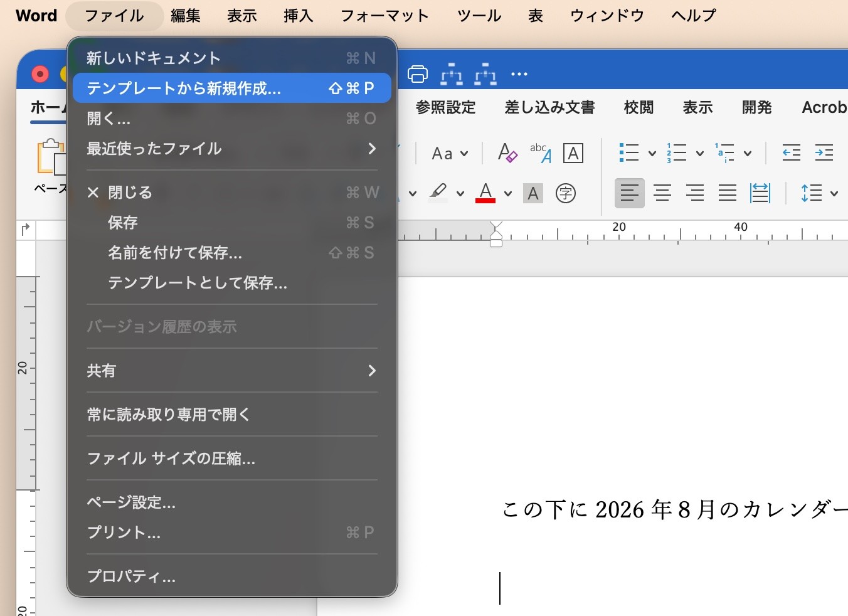Screen dimensions: 848x616
Task: Open Change Case dropdown arrow
Action: (465, 154)
